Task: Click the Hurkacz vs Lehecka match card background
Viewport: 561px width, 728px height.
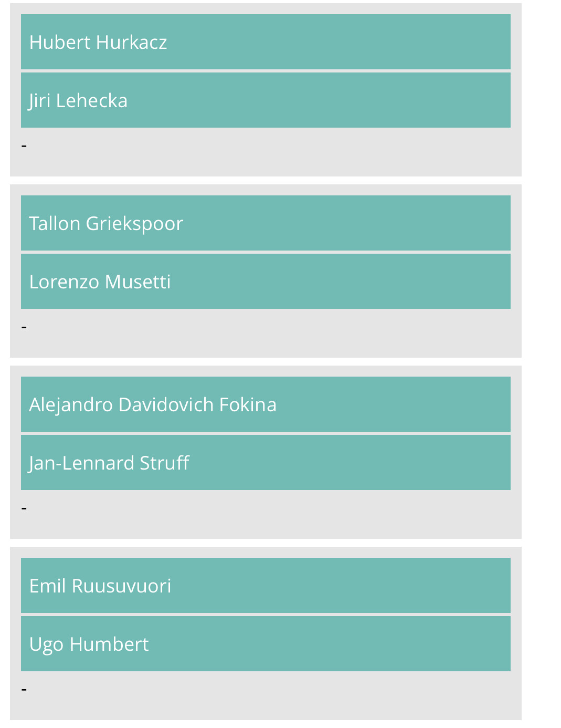Action: [x=266, y=158]
